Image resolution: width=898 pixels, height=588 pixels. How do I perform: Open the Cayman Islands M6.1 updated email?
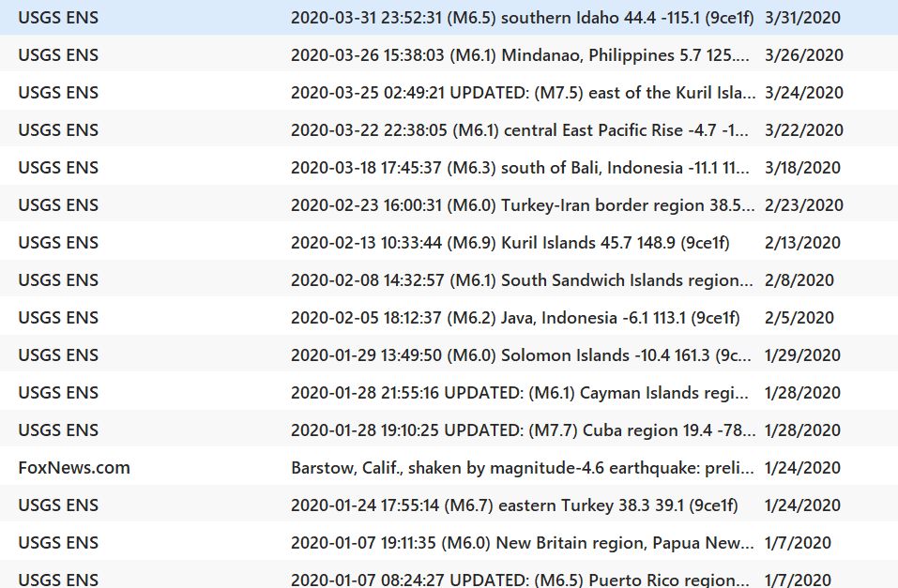click(x=522, y=393)
